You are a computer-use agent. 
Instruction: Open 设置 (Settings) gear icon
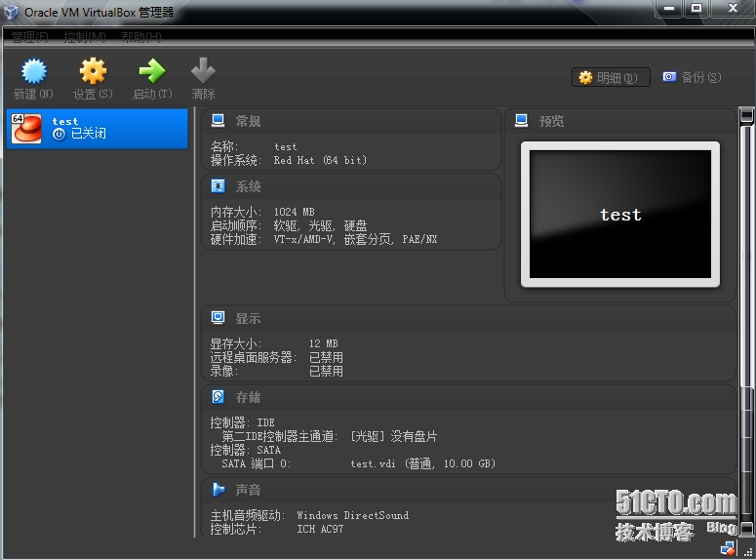[93, 71]
